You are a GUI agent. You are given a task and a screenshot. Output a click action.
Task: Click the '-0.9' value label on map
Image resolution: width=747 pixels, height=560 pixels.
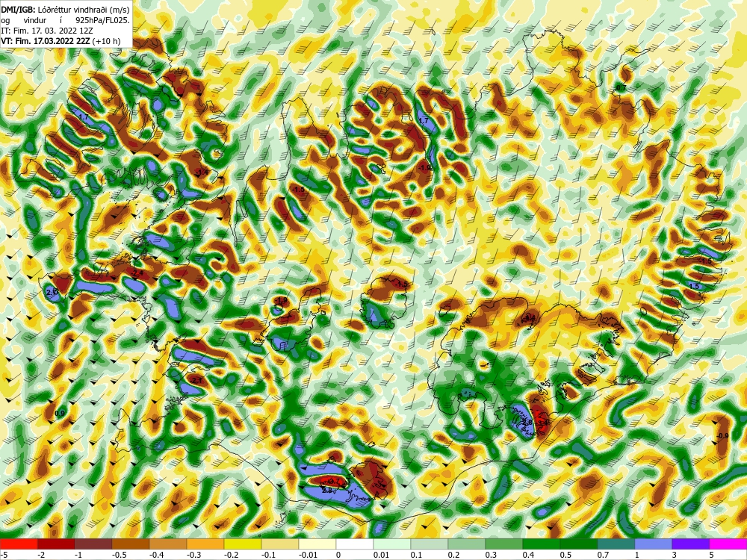[722, 436]
